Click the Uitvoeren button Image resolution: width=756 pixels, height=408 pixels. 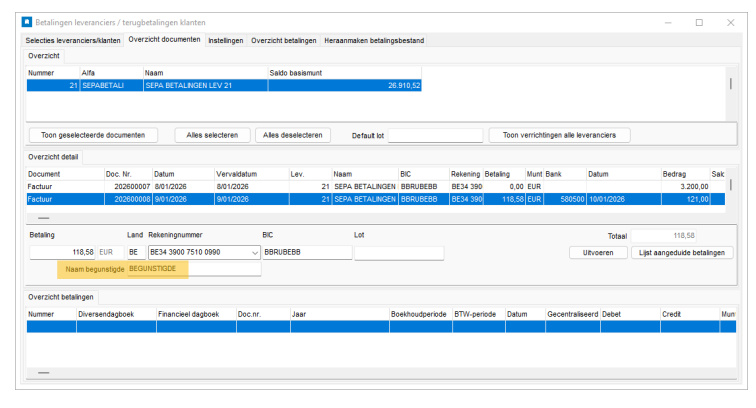click(598, 253)
